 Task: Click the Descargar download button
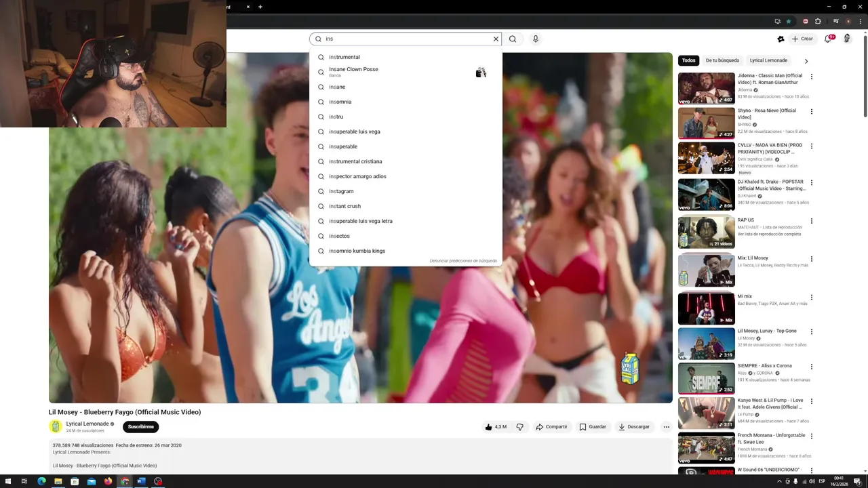pos(634,427)
